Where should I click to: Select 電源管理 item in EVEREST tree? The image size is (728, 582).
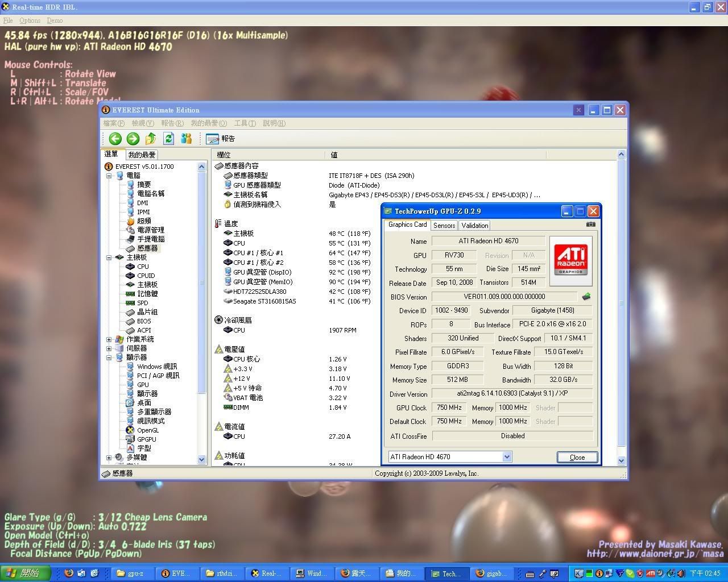150,230
